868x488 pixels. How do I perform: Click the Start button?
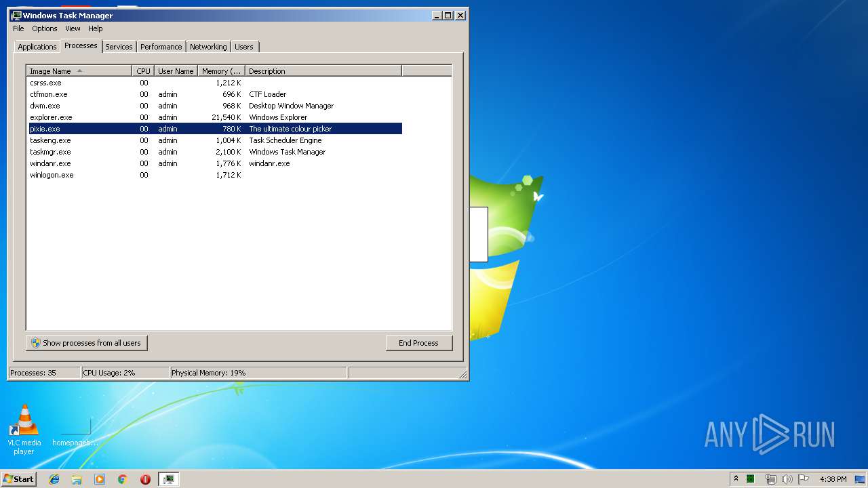(x=19, y=479)
